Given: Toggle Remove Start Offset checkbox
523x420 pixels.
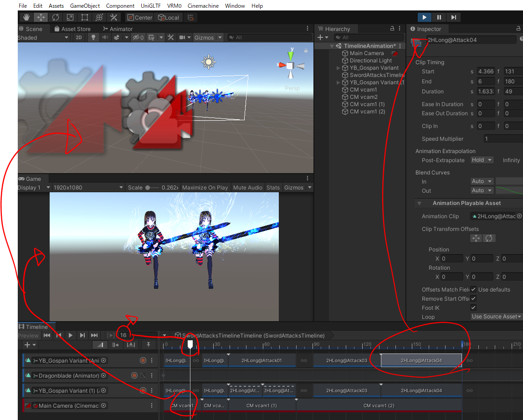Looking at the screenshot, I should click(x=473, y=298).
